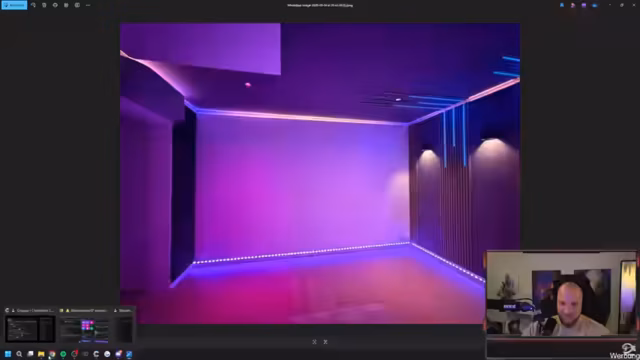Rotate the image using the toolbar icon

(33, 5)
